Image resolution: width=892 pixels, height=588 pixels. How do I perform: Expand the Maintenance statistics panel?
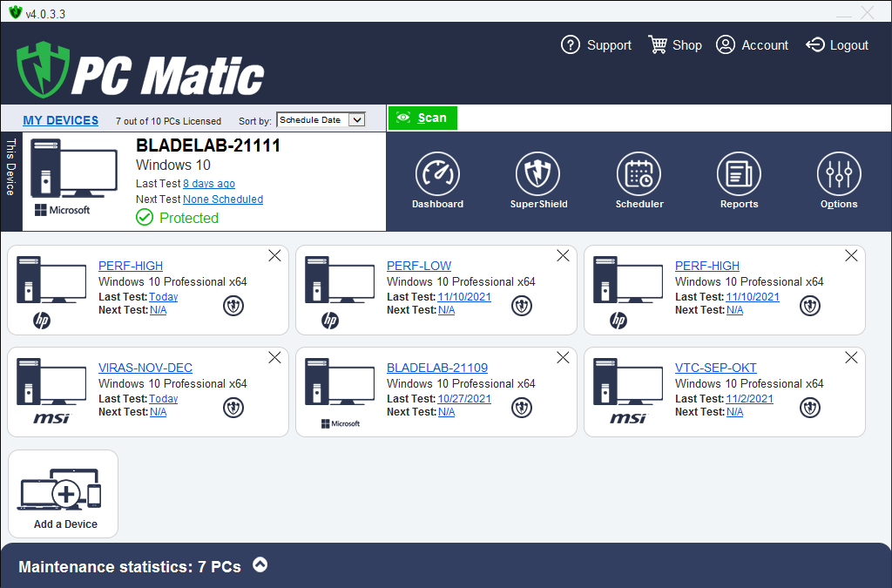click(260, 564)
